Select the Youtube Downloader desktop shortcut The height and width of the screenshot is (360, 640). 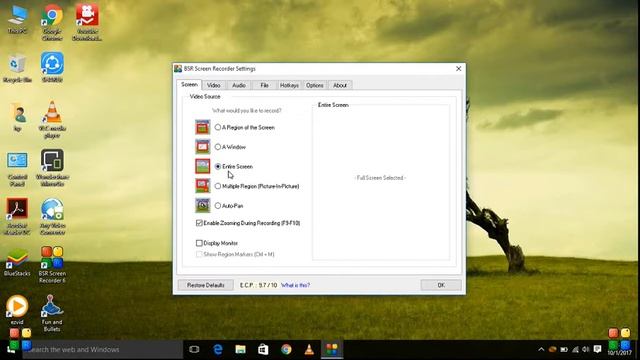tap(87, 22)
